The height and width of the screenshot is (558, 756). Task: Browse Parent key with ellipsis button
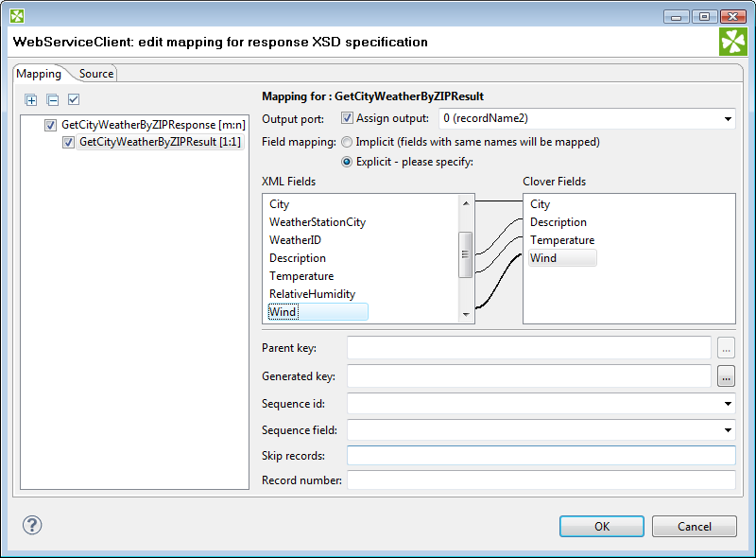point(726,348)
